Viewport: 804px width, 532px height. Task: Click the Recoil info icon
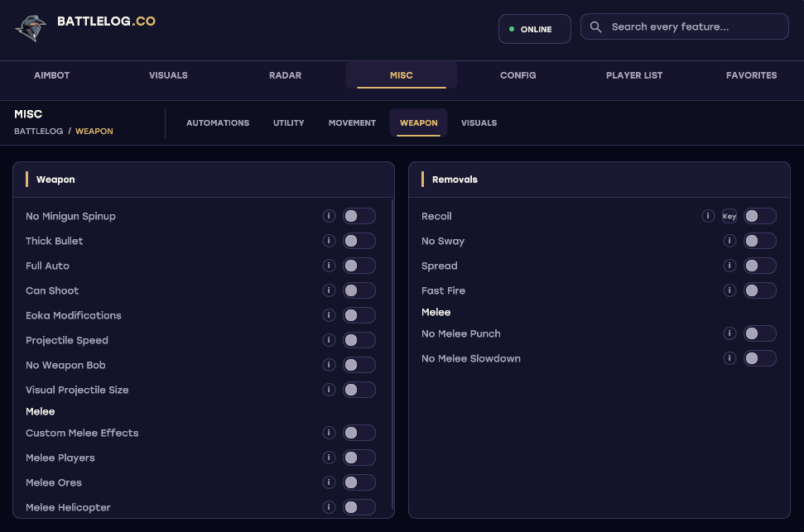(x=708, y=216)
